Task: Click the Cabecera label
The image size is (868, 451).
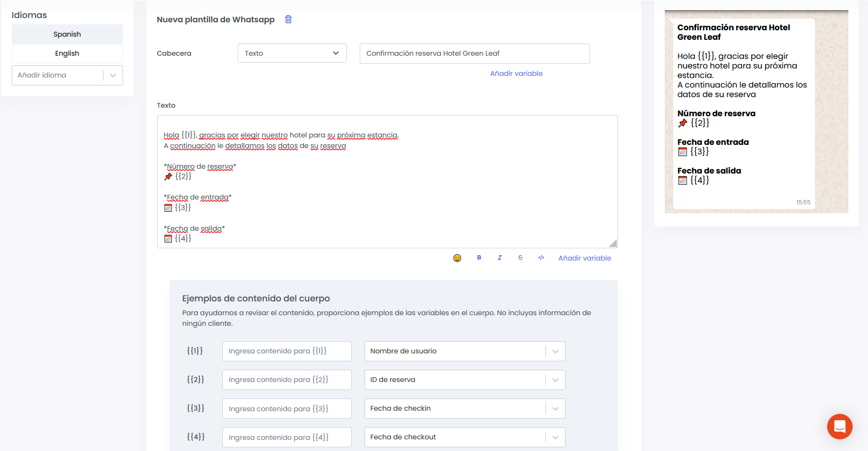Action: (x=174, y=54)
